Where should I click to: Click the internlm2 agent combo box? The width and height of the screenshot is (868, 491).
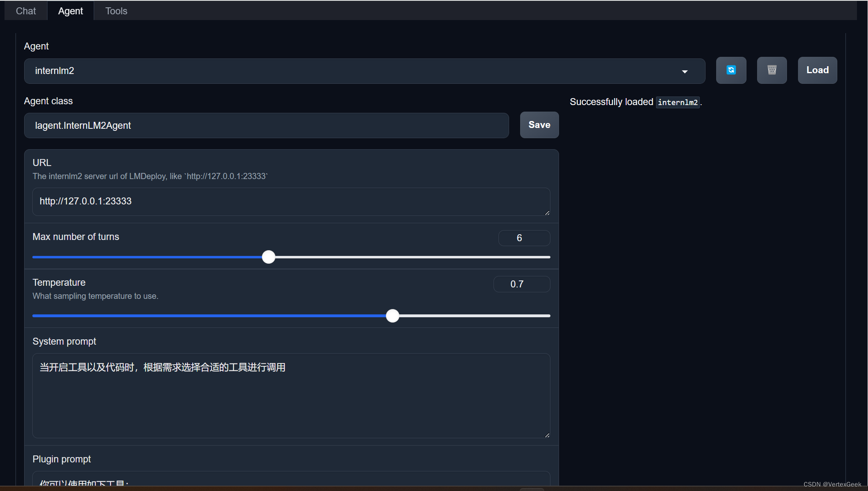pos(352,71)
